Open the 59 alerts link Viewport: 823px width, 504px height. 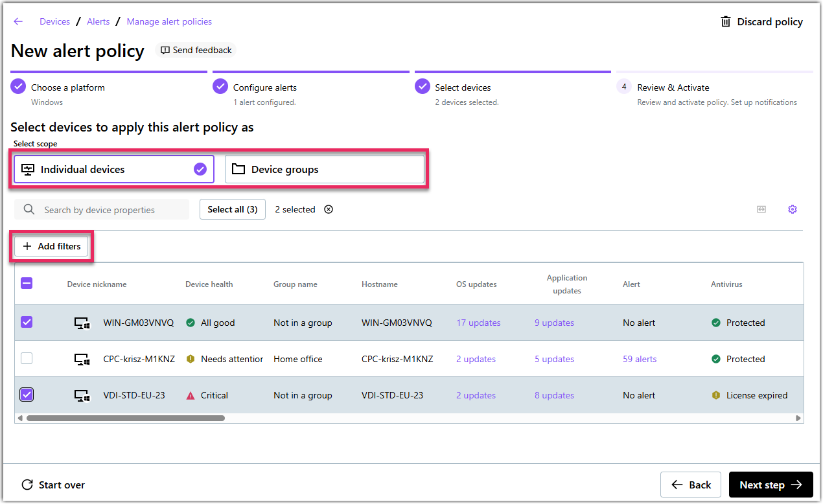click(640, 359)
